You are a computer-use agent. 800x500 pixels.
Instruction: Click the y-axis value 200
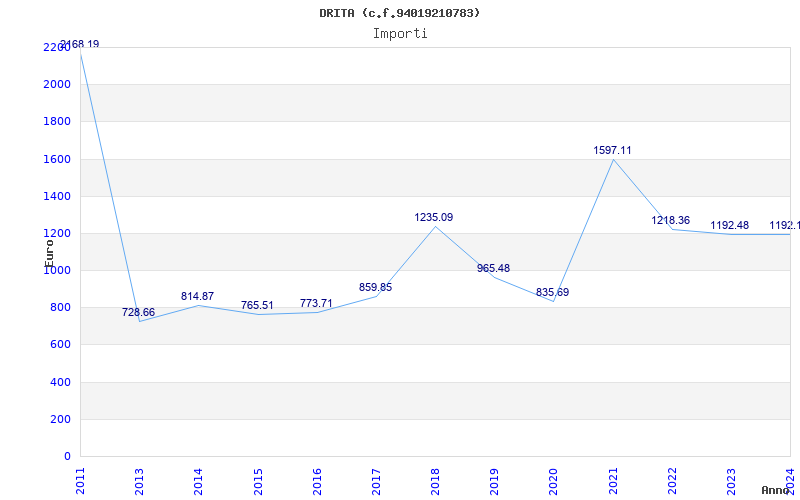61,419
